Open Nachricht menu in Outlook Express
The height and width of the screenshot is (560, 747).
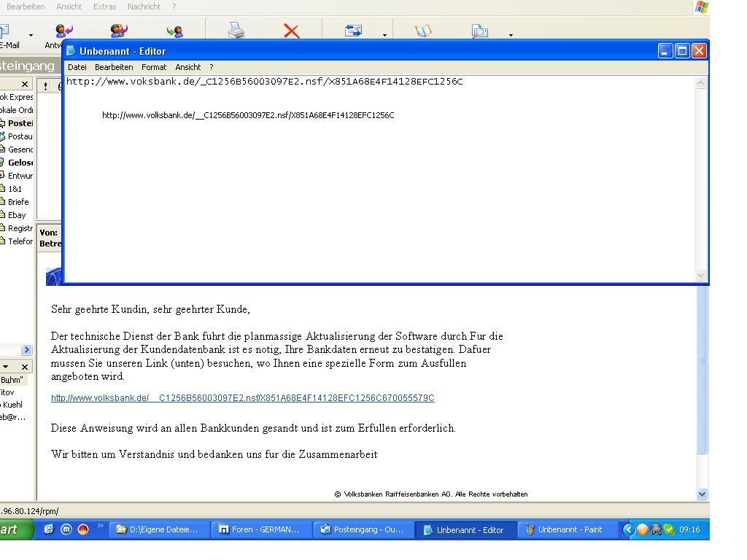click(x=144, y=7)
